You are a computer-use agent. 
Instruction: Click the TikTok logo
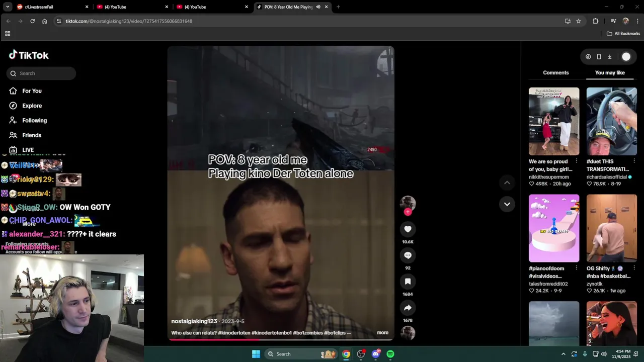click(29, 55)
